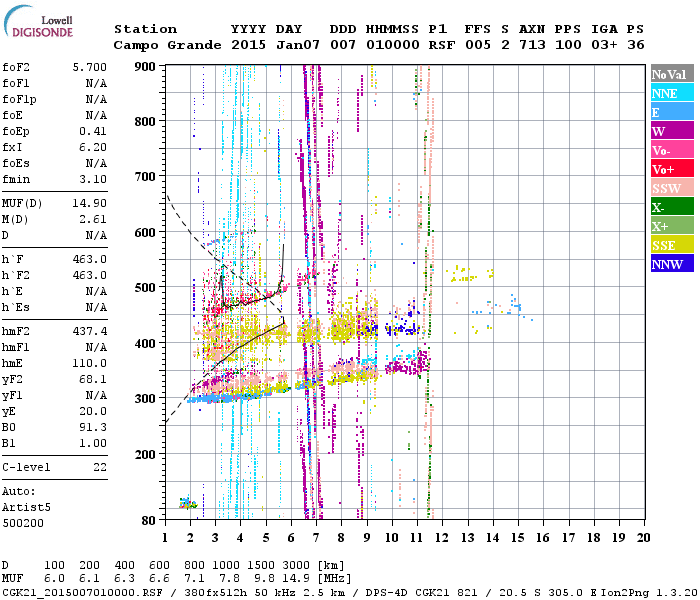Select the D 3000 km table entry
This screenshot has height=600, width=700.
296,566
